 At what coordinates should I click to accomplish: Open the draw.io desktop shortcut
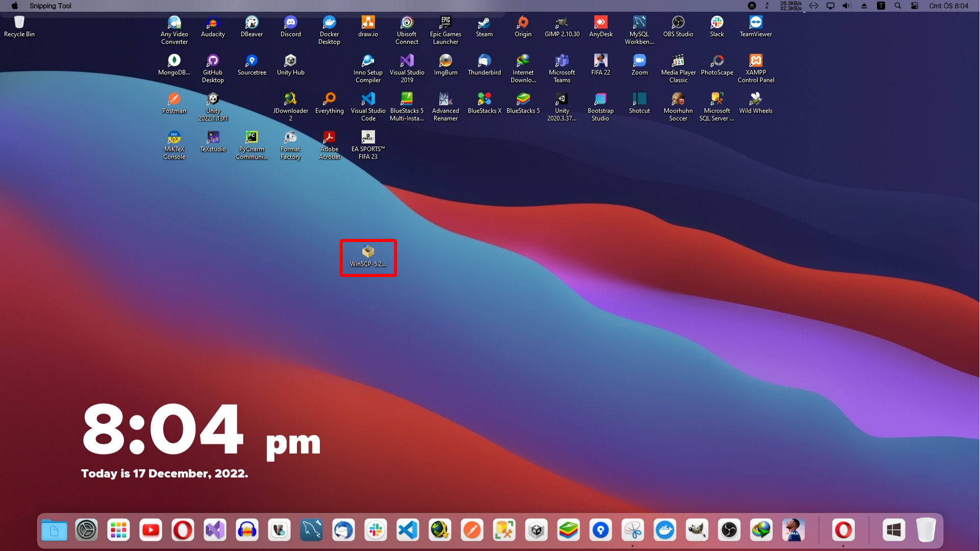pos(368,27)
